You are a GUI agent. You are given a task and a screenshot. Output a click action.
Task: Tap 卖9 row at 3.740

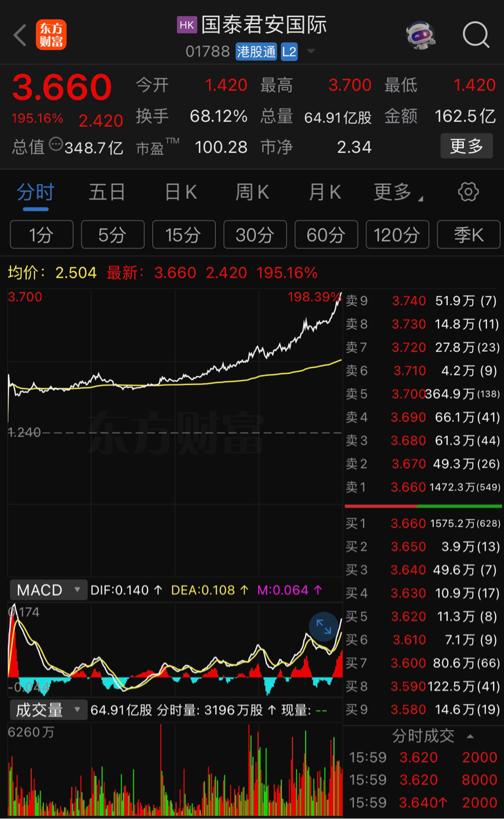click(x=423, y=301)
